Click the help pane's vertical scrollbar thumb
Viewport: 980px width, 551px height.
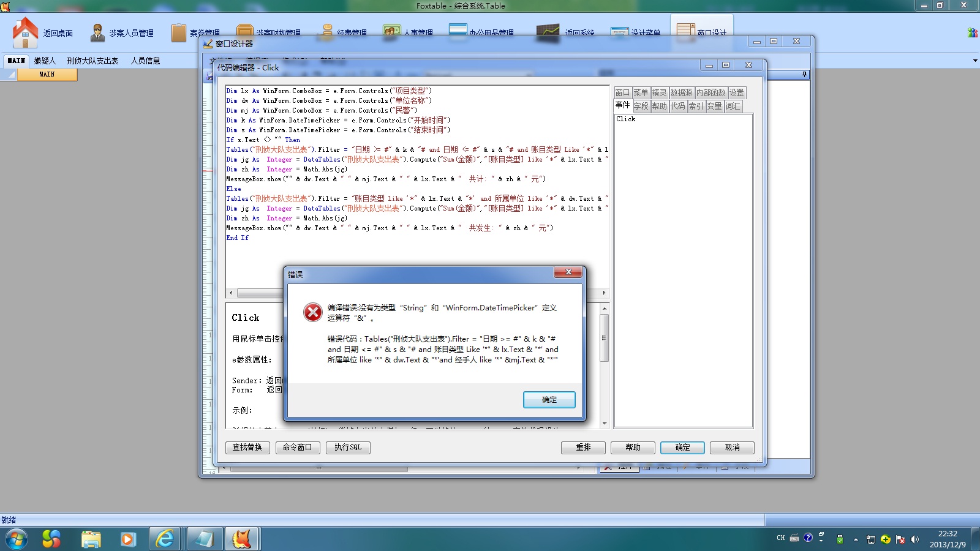click(x=605, y=338)
